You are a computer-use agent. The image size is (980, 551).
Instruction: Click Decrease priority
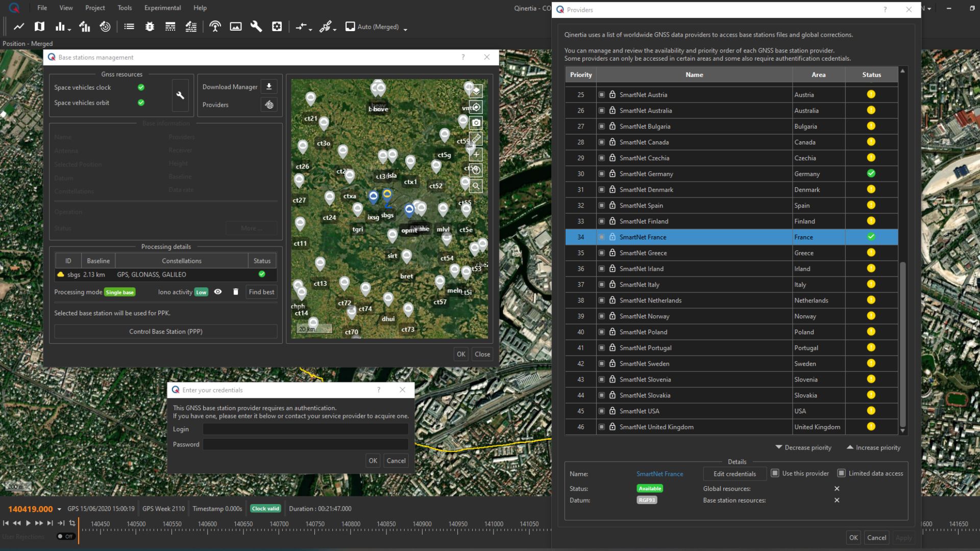(803, 447)
